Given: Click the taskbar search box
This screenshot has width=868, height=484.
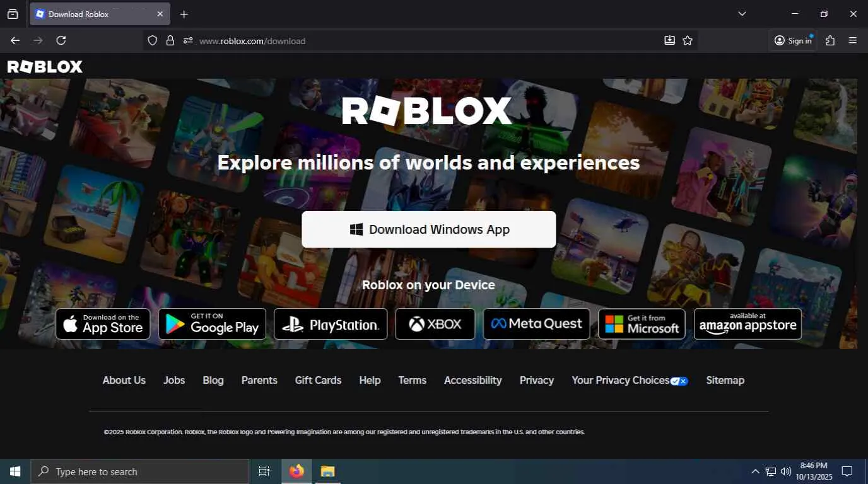Looking at the screenshot, I should [x=140, y=471].
